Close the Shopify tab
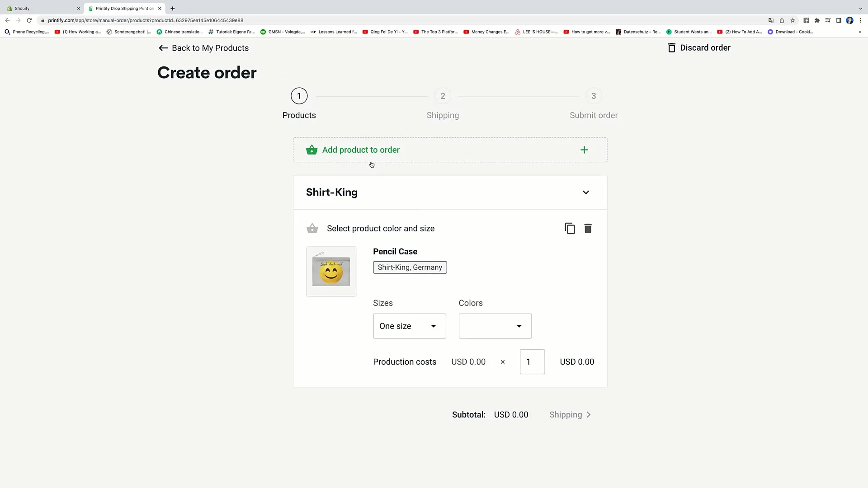The height and width of the screenshot is (488, 868). 78,9
